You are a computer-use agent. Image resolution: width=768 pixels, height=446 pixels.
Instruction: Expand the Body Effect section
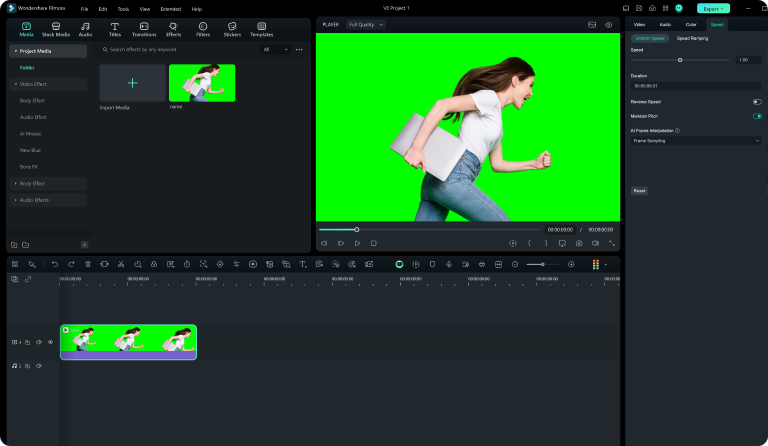tap(16, 184)
